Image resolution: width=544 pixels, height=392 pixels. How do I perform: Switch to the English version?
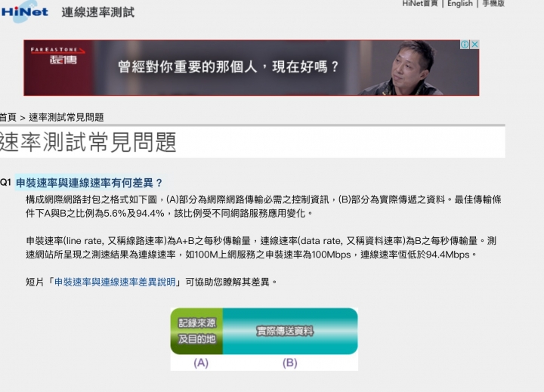[460, 4]
